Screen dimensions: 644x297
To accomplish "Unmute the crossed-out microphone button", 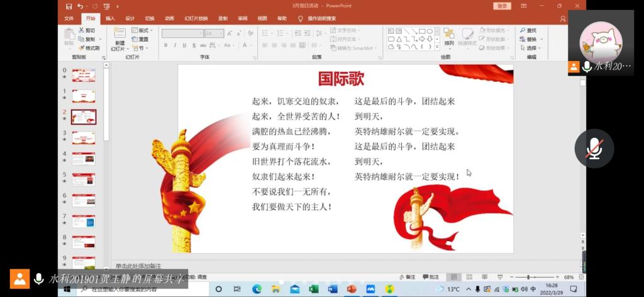I will [x=594, y=148].
